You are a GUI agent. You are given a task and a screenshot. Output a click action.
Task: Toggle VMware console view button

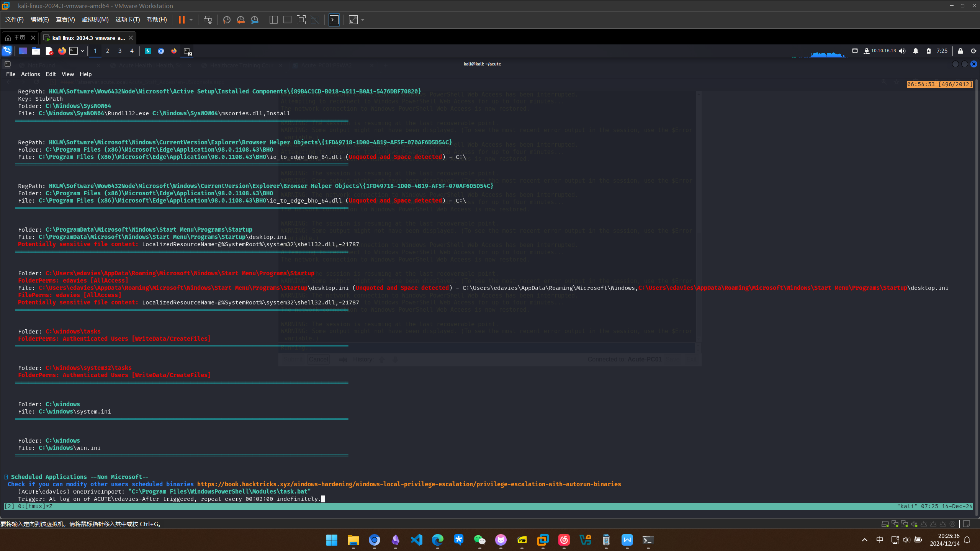coord(334,20)
